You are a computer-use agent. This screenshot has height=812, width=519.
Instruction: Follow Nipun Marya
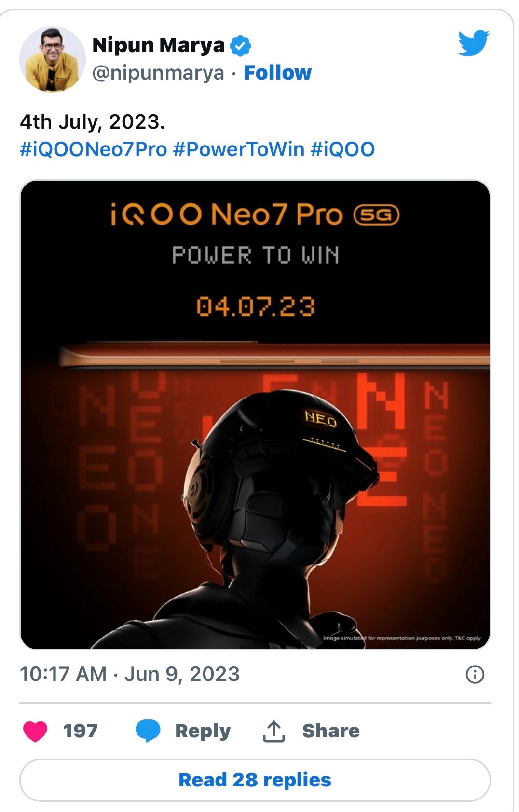278,73
